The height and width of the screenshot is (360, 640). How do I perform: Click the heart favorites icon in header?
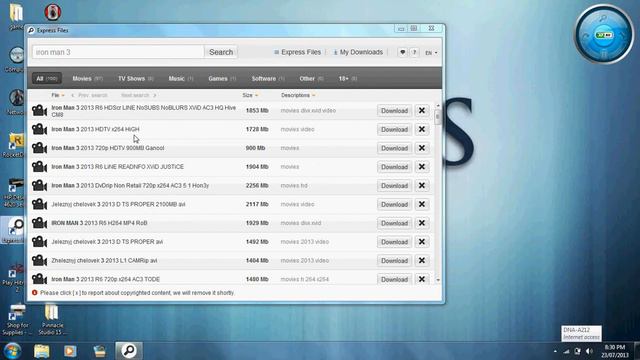(402, 52)
